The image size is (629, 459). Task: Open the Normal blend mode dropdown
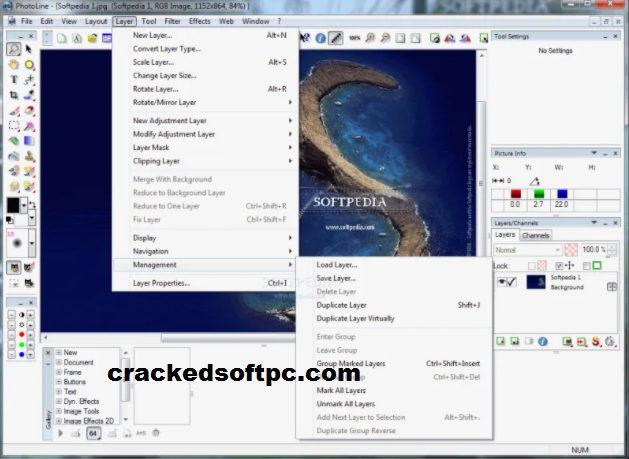(x=527, y=250)
